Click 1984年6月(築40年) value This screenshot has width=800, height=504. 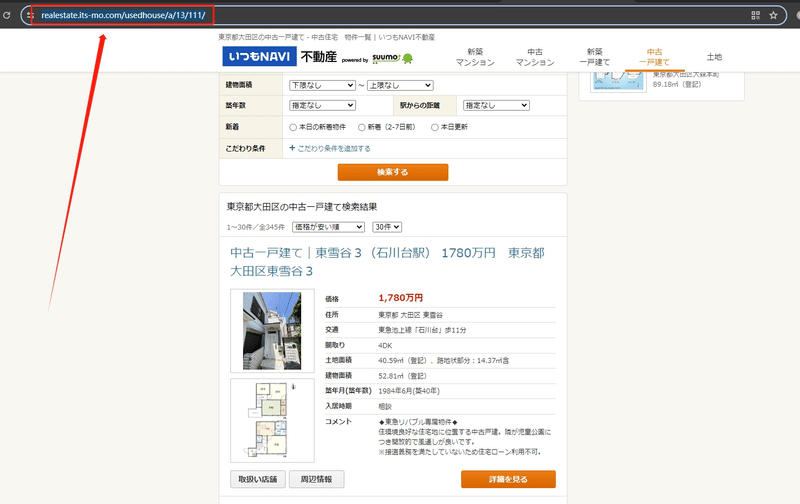409,391
